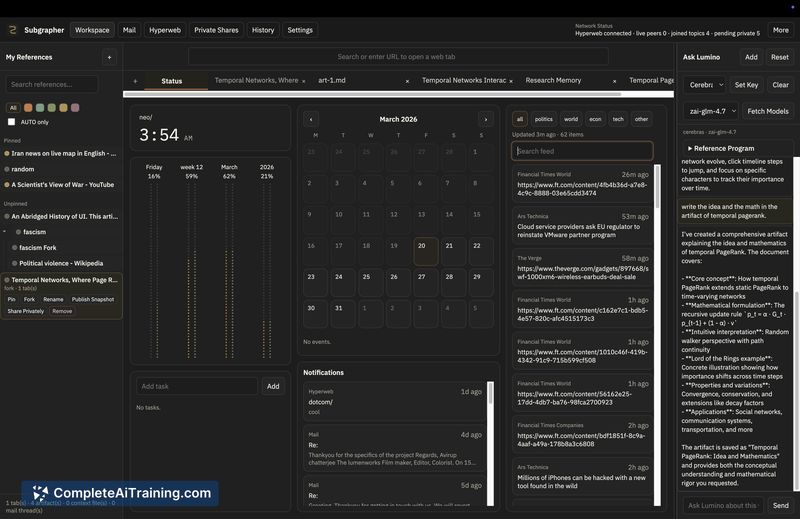Screen dimensions: 800x519
Task: Collapse the fascism tree node
Action: click(x=5, y=232)
